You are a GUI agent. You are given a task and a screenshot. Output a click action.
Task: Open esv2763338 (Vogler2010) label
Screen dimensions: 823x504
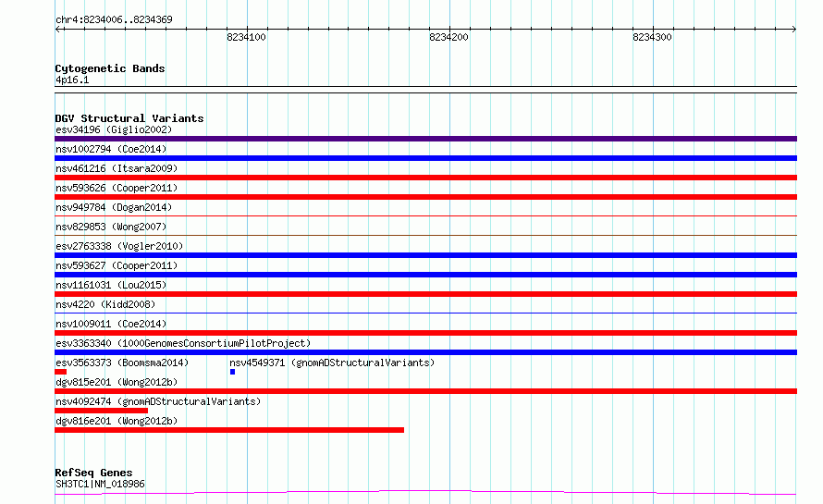coord(119,246)
